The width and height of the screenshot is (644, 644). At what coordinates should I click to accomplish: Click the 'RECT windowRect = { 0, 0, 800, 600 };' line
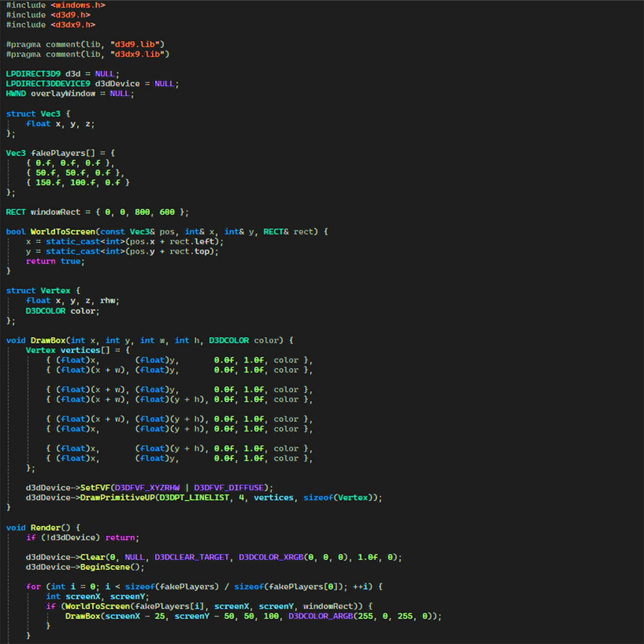pyautogui.click(x=97, y=212)
